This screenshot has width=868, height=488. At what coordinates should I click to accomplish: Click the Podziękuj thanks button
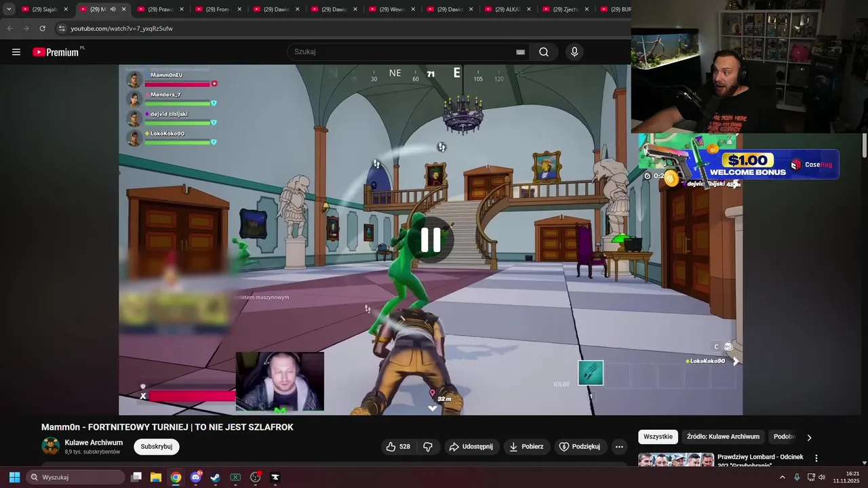tap(580, 447)
